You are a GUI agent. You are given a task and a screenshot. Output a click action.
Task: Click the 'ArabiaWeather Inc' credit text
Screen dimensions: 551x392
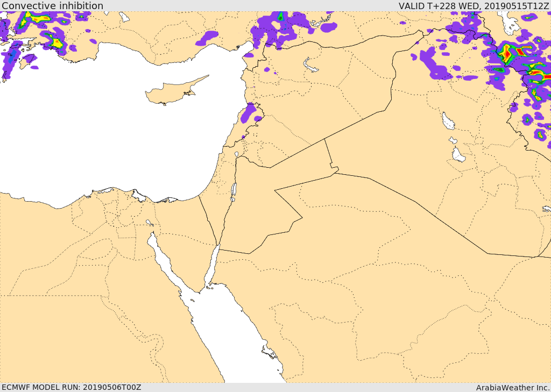click(513, 388)
